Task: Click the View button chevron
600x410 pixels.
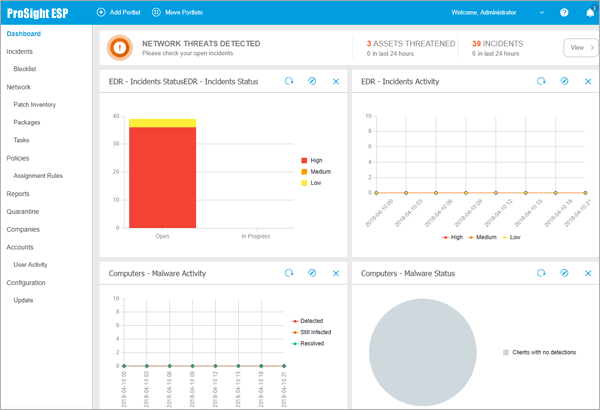Action: [x=592, y=47]
